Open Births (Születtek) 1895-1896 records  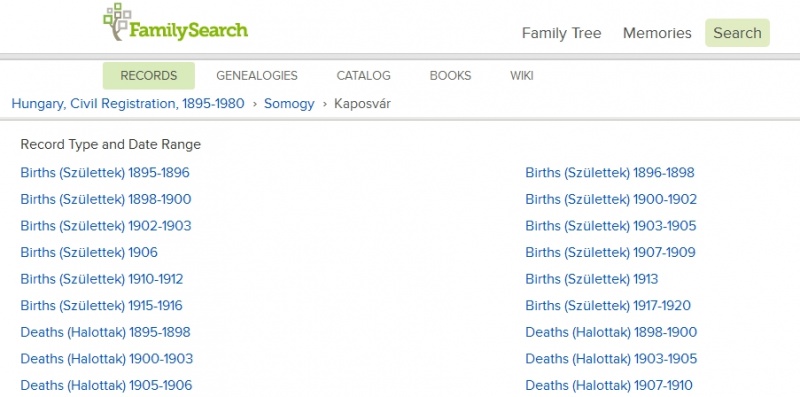(105, 173)
